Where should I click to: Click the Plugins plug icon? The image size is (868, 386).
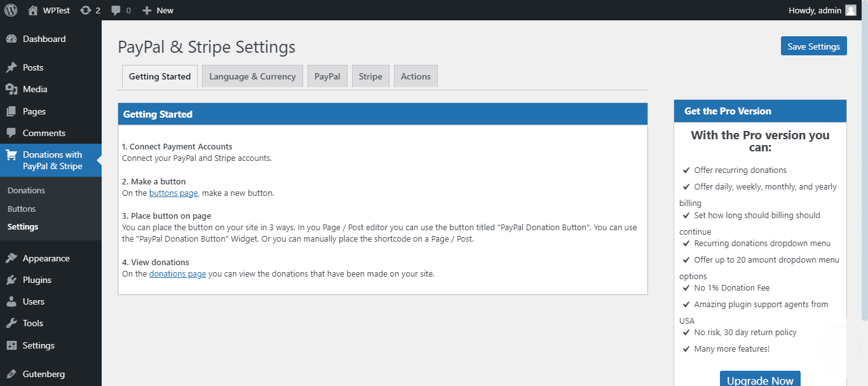pos(11,280)
